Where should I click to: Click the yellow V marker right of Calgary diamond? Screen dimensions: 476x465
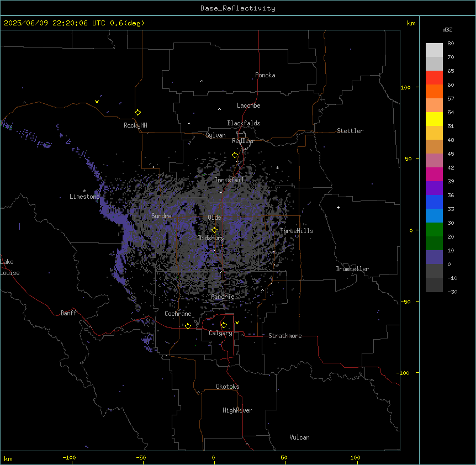[x=237, y=323]
